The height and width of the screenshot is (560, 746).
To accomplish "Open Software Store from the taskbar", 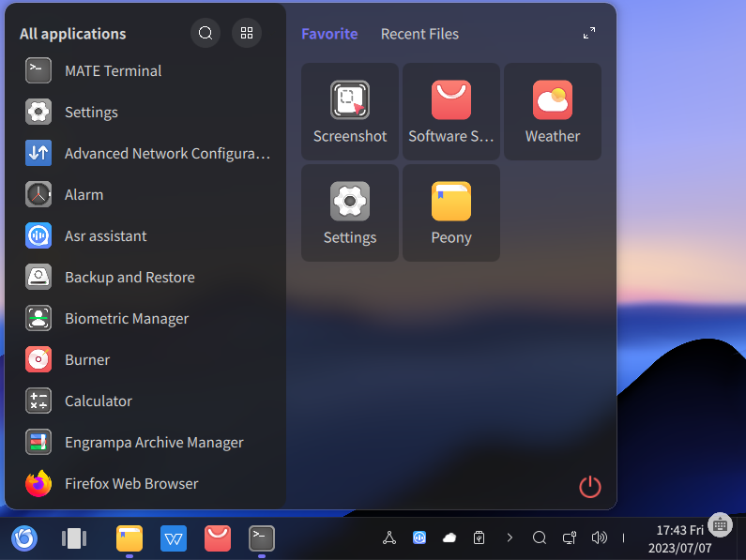I will coord(218,538).
